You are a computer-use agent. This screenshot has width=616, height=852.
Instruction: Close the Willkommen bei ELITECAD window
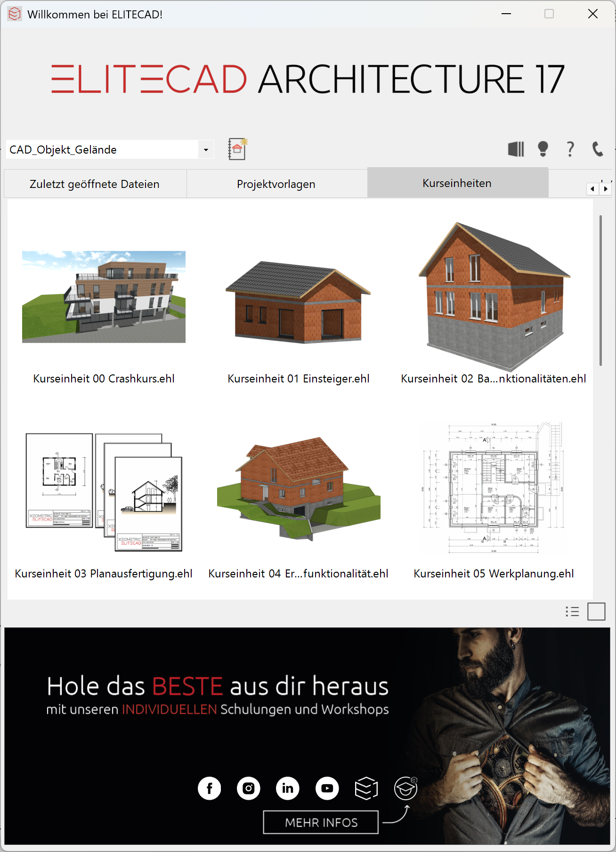click(x=593, y=14)
